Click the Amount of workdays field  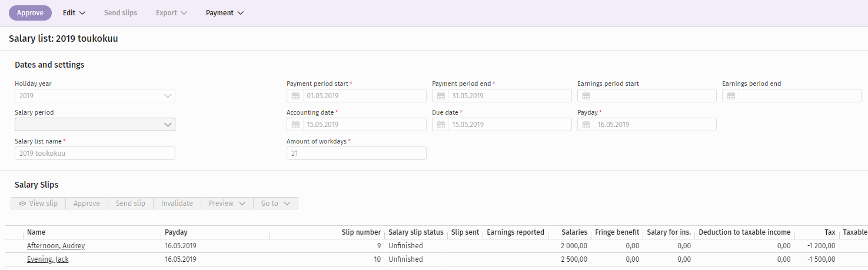point(357,154)
